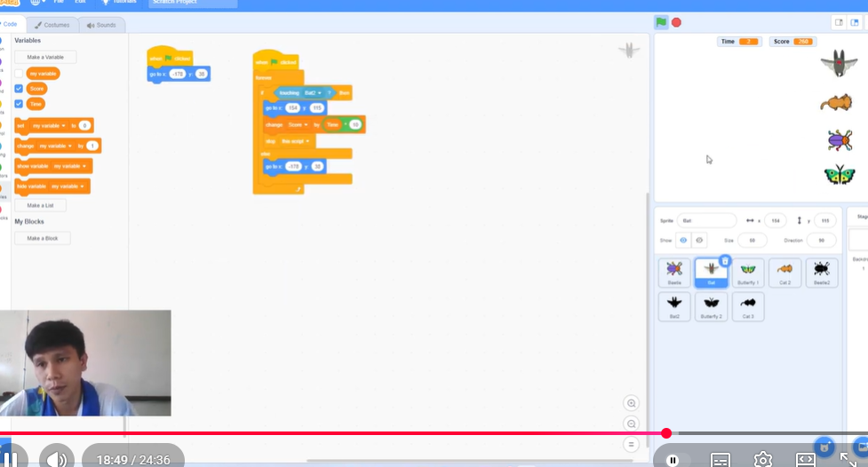868x467 pixels.
Task: Click the Scratch Project title field
Action: coord(193,2)
